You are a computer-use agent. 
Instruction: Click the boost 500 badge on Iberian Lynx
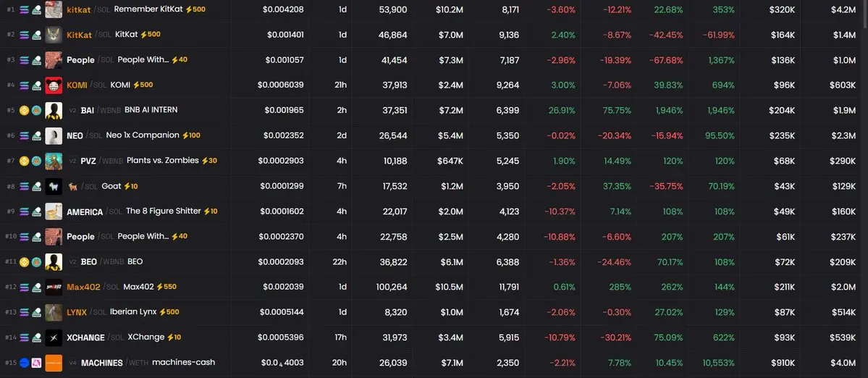click(x=169, y=312)
